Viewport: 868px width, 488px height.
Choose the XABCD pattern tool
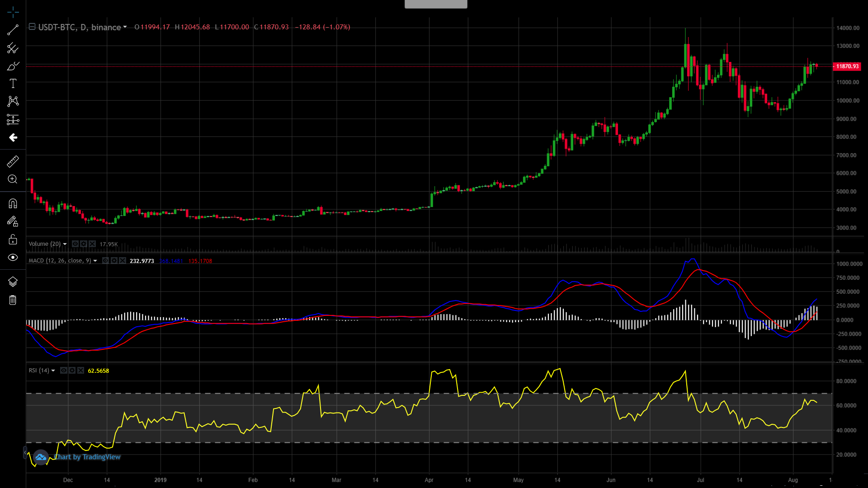pyautogui.click(x=13, y=101)
